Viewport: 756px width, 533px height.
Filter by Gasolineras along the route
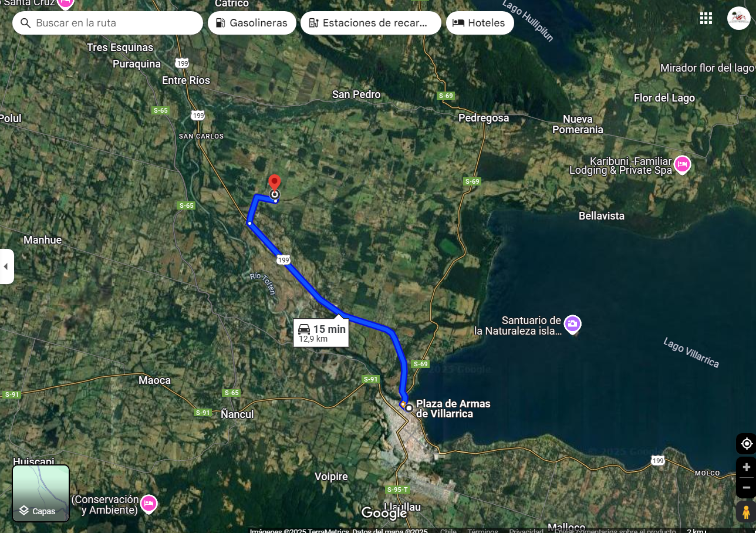click(252, 23)
